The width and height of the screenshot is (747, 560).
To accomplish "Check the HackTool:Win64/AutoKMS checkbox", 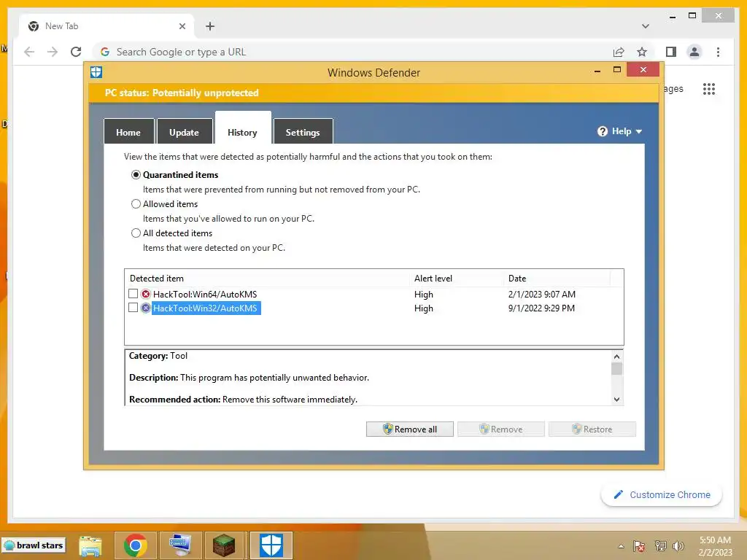I will tap(133, 293).
